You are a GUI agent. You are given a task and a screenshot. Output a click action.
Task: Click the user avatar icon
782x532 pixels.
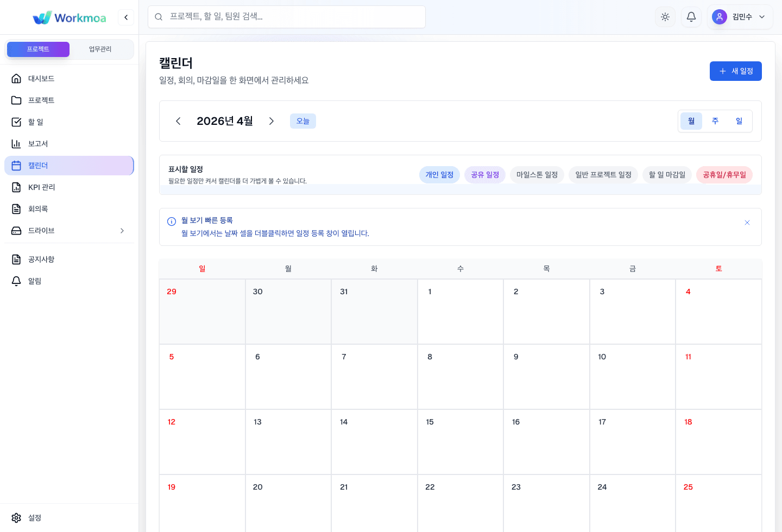[720, 17]
